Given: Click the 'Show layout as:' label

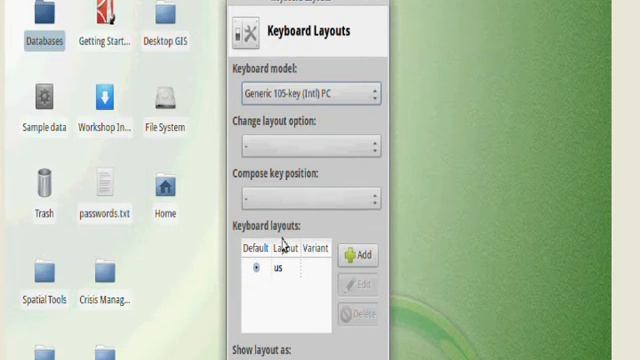Looking at the screenshot, I should (262, 350).
